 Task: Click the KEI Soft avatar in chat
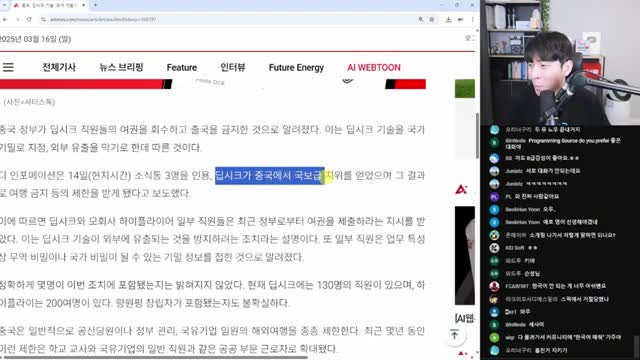tap(494, 248)
